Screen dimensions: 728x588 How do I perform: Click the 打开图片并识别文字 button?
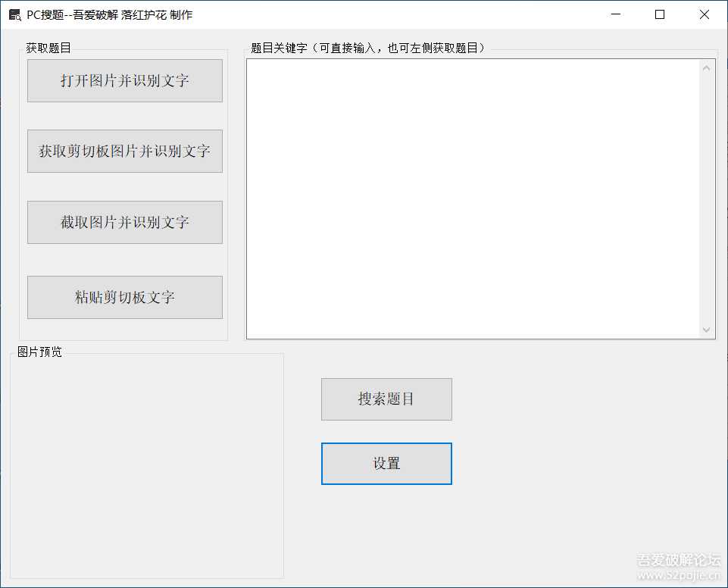(x=125, y=80)
